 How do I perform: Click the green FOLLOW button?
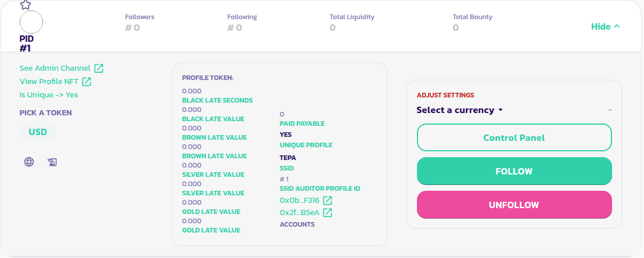point(514,172)
